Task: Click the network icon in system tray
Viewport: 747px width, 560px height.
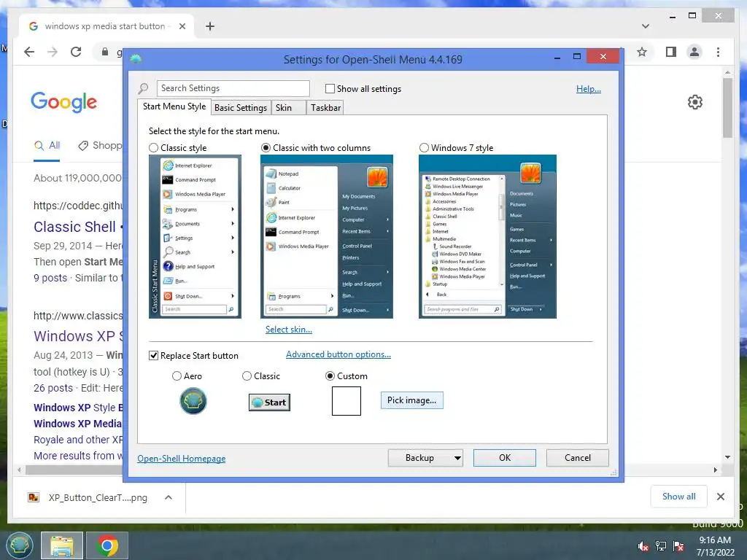Action: tap(661, 545)
